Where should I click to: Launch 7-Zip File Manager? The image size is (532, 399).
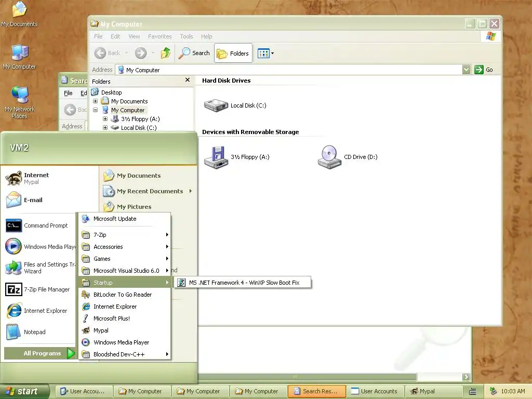(x=38, y=289)
